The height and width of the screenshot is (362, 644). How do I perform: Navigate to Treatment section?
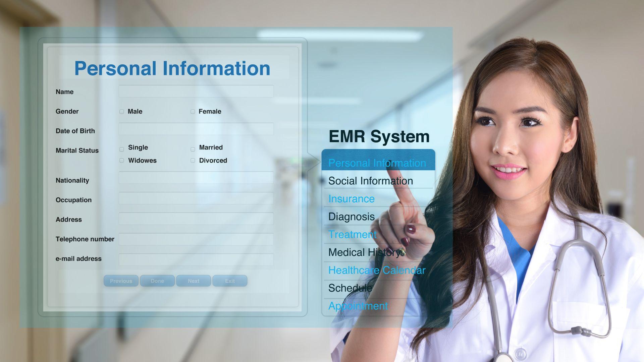[353, 235]
